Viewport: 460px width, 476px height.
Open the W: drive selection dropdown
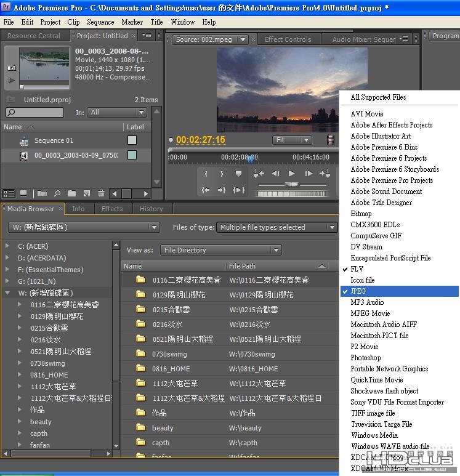[84, 227]
